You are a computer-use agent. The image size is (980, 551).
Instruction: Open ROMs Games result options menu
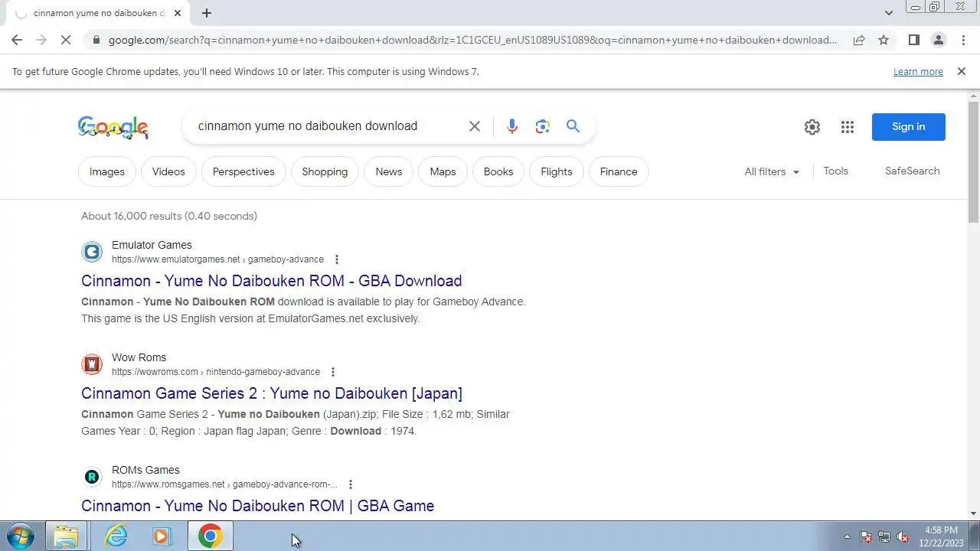351,484
